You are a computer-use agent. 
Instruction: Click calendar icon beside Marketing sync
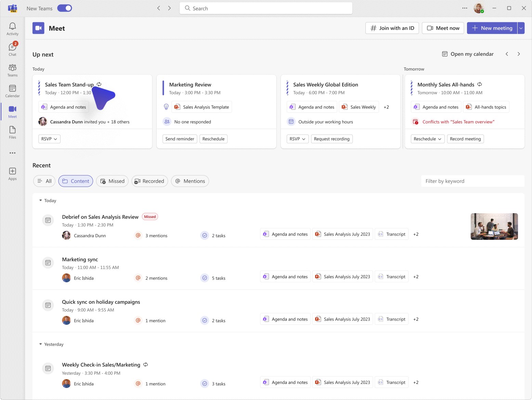point(48,263)
